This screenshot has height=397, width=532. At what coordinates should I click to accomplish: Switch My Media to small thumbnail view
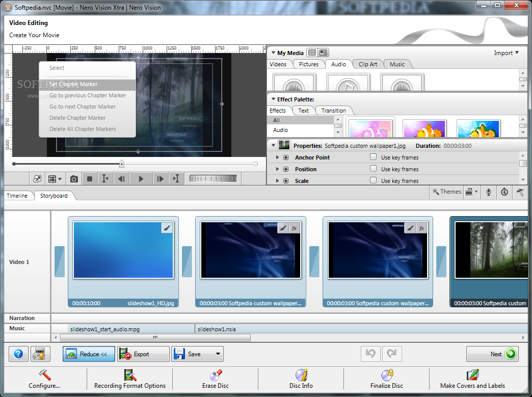point(312,52)
